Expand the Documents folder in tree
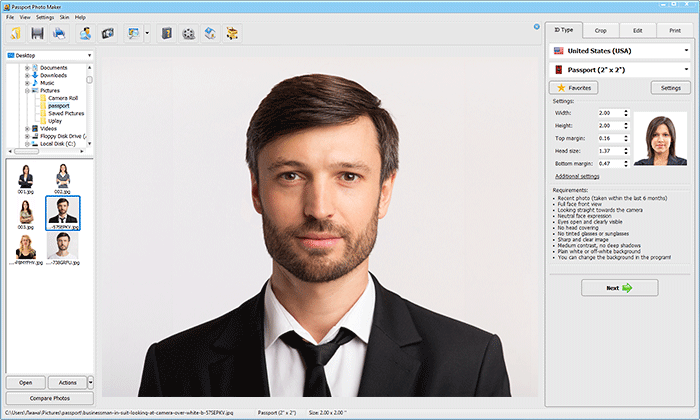 [x=27, y=68]
